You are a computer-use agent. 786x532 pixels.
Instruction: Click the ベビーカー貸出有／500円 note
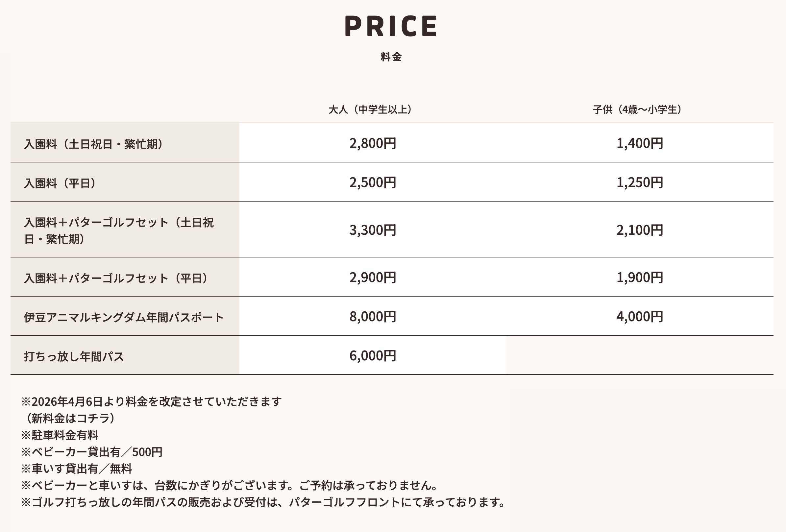(x=92, y=452)
